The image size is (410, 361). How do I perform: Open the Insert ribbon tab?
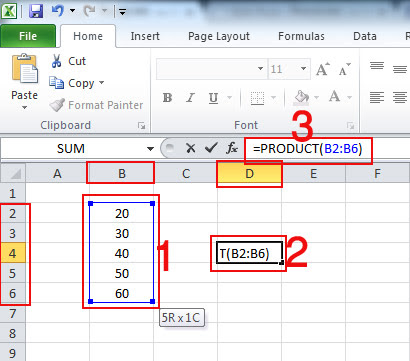pyautogui.click(x=145, y=36)
